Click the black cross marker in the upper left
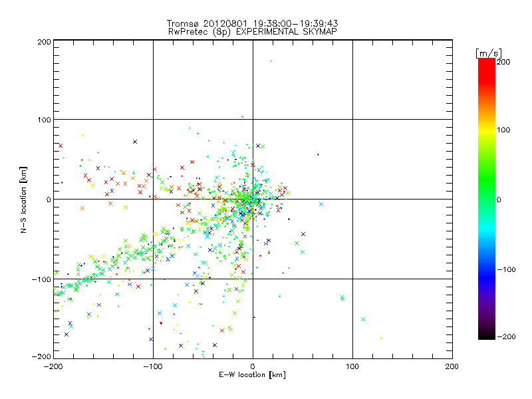The width and height of the screenshot is (532, 399). point(135,142)
